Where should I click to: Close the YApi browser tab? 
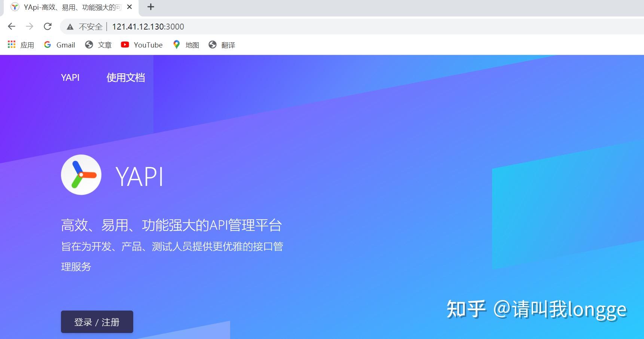(129, 7)
